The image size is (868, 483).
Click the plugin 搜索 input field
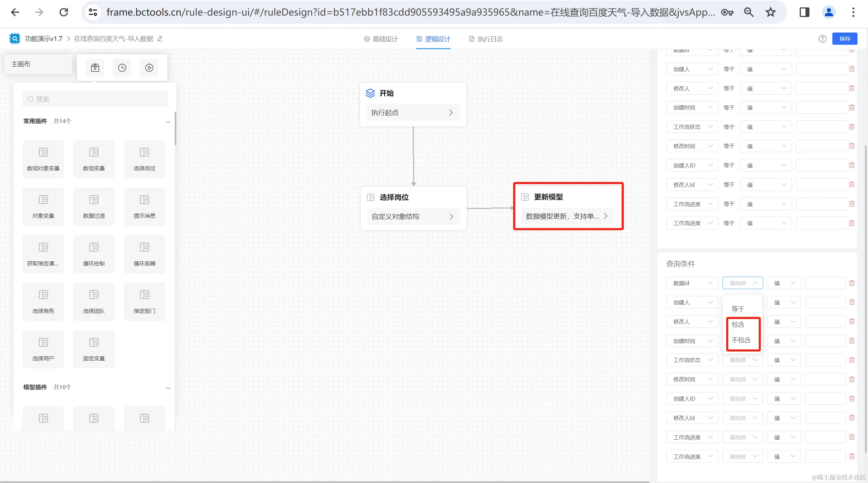pos(95,99)
